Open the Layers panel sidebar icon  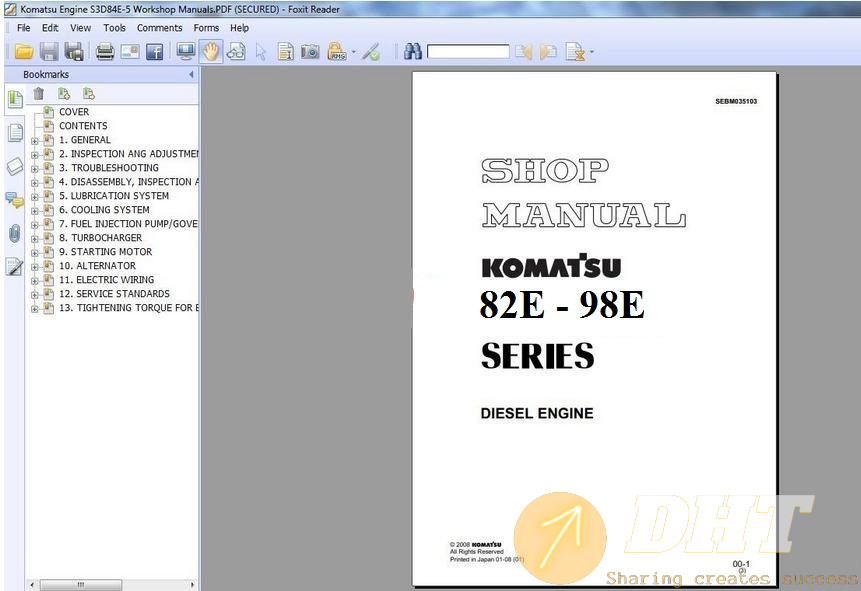pyautogui.click(x=15, y=166)
